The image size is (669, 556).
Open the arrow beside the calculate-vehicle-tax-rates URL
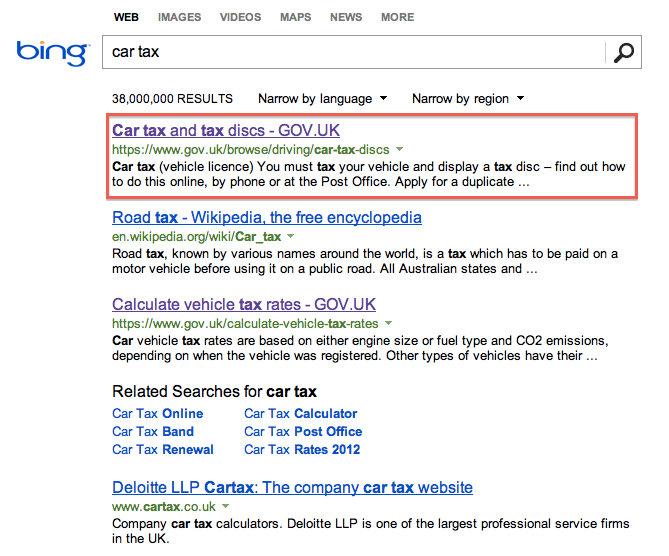coord(388,323)
